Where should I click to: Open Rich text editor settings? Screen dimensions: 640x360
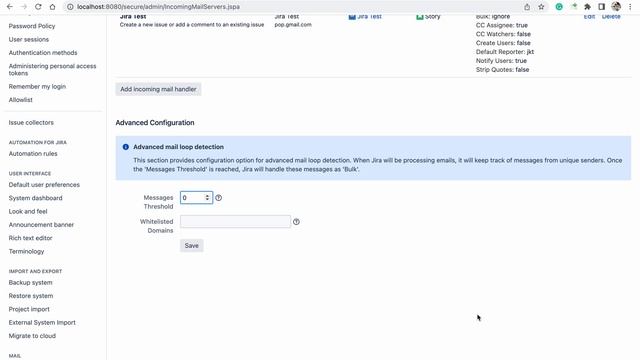coord(31,238)
